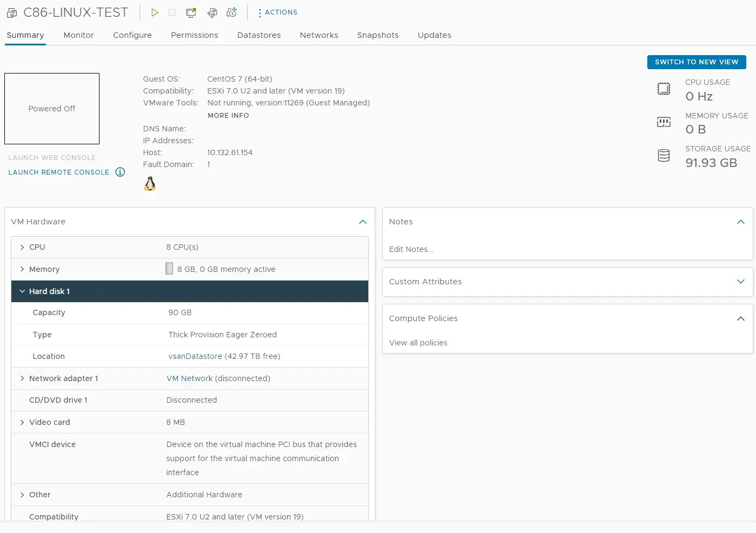The image size is (756, 533).
Task: Open the Actions menu
Action: (x=277, y=12)
